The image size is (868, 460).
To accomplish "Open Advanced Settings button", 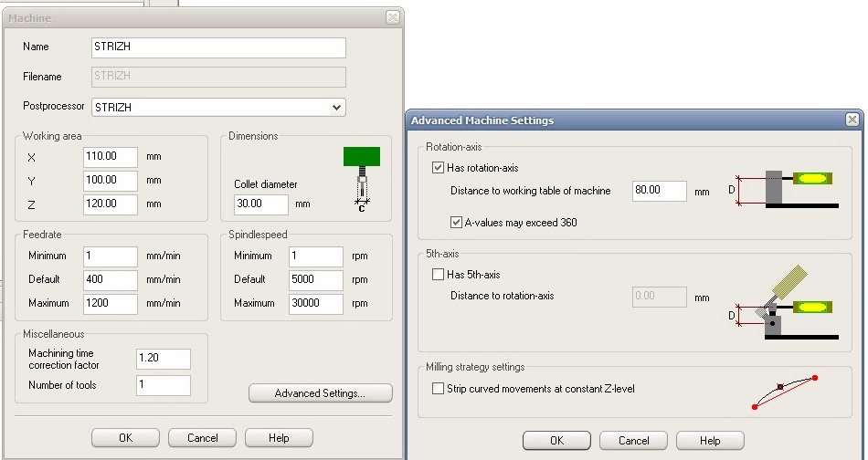I will [x=320, y=393].
